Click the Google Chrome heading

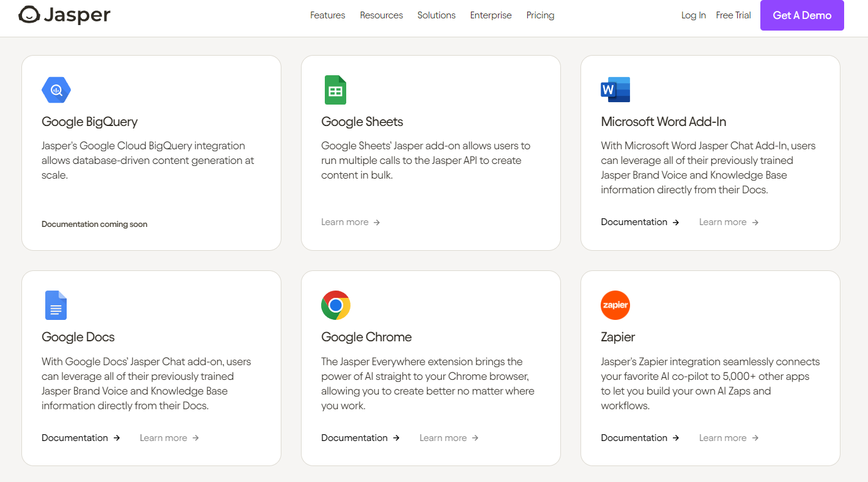(366, 337)
